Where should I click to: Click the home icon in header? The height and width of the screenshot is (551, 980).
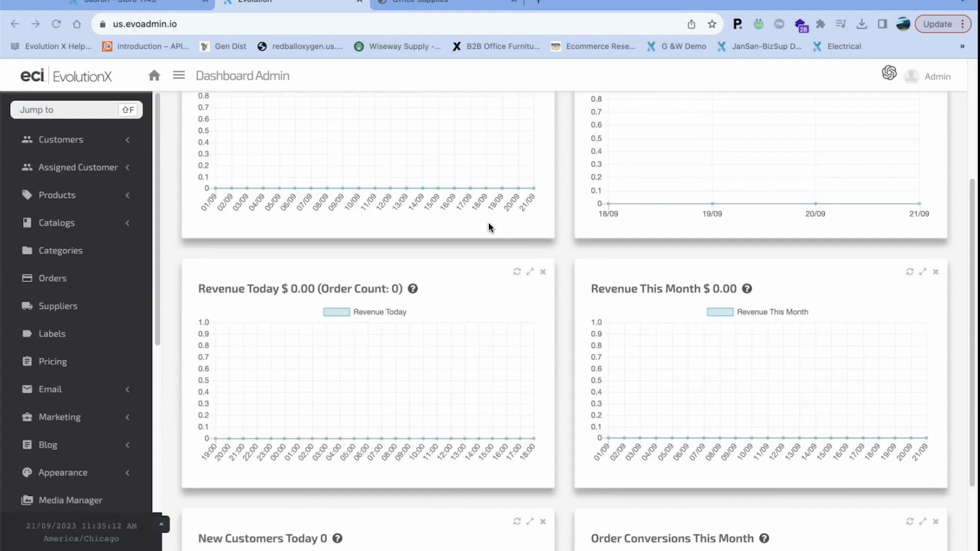tap(154, 76)
